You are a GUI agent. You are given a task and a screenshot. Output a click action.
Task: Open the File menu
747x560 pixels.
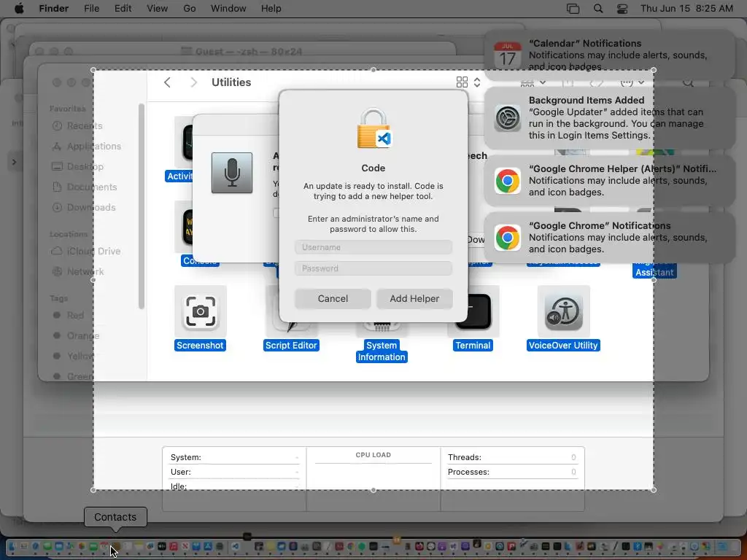[x=91, y=9]
